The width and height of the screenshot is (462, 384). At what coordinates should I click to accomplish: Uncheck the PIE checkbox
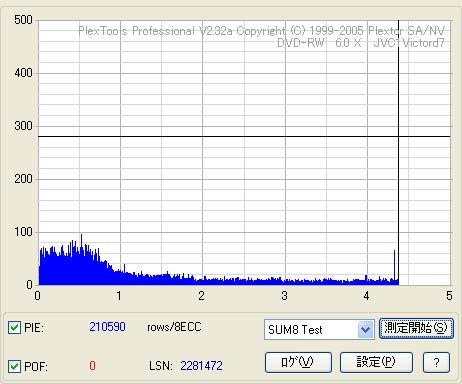(14, 328)
